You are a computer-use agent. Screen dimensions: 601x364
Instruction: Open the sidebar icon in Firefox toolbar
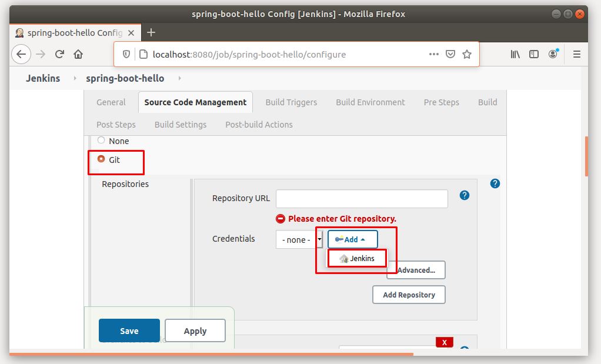[534, 54]
